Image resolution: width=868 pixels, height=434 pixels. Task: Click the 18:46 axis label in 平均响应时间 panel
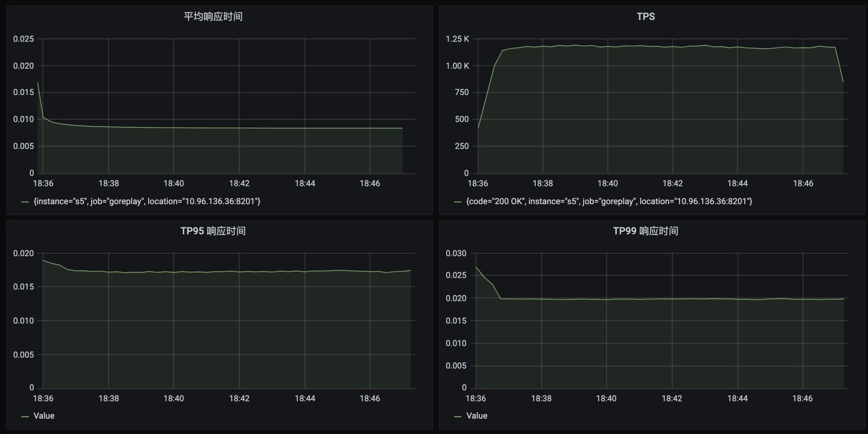[370, 184]
